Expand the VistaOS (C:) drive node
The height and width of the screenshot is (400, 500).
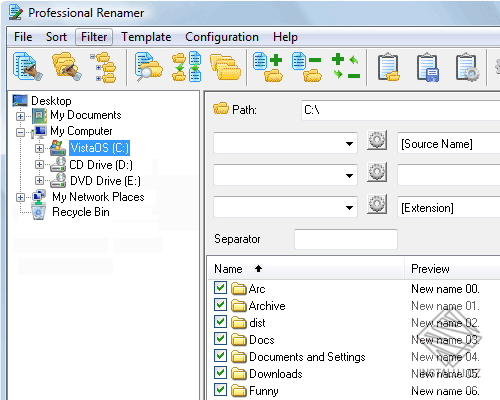click(x=39, y=148)
